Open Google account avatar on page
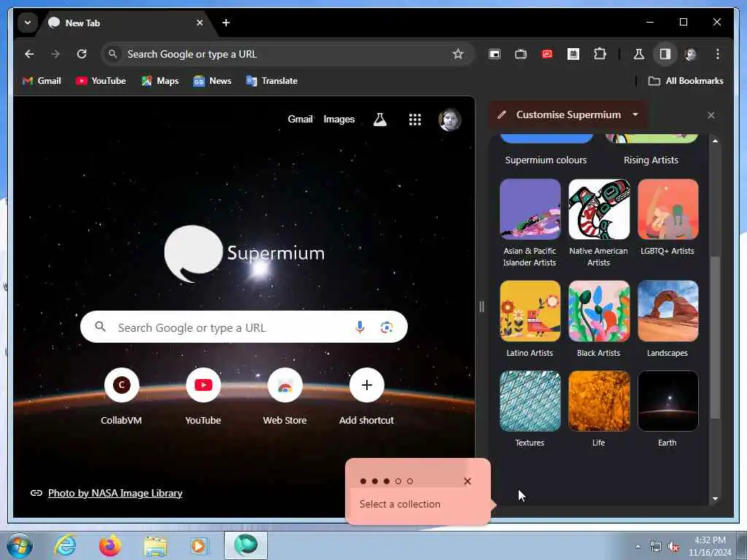Viewport: 747px width, 560px height. 449,119
